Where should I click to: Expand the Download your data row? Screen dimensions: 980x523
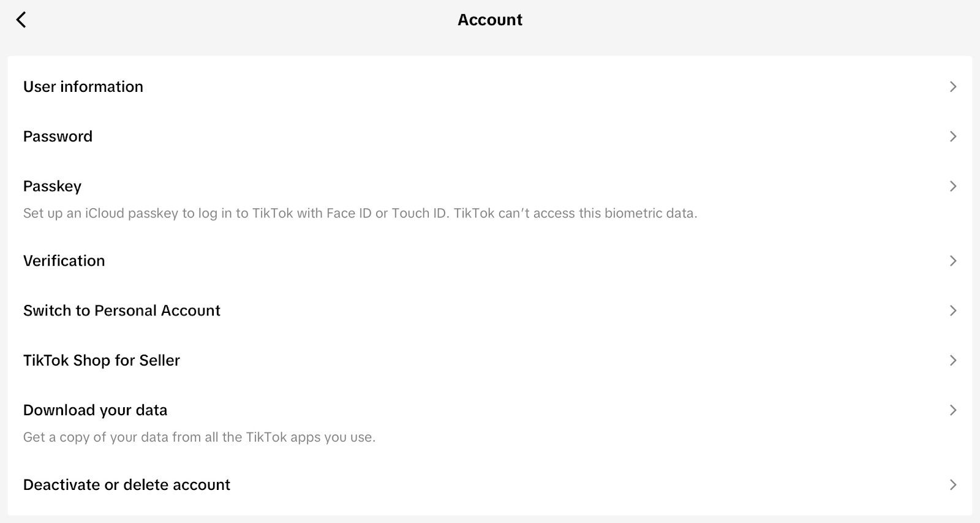click(x=95, y=410)
